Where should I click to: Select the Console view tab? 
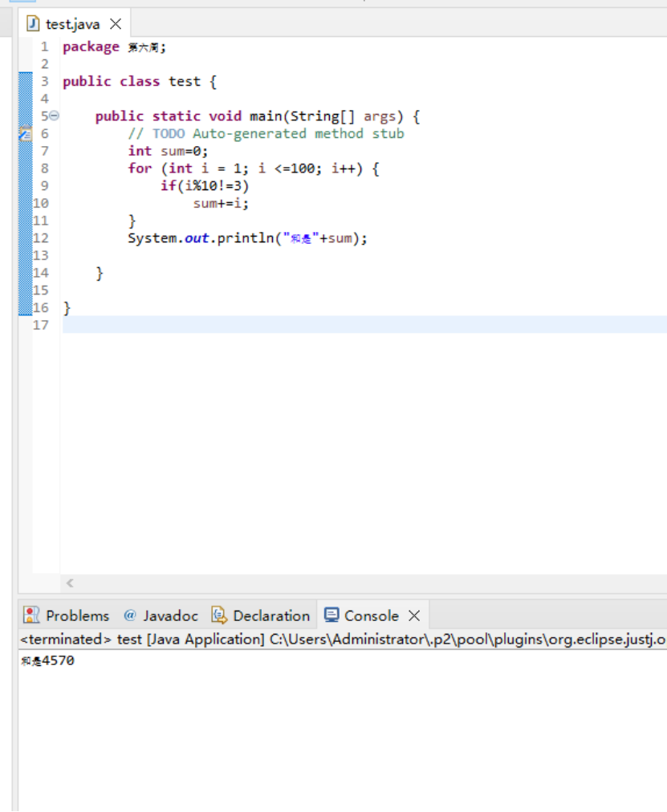point(372,615)
